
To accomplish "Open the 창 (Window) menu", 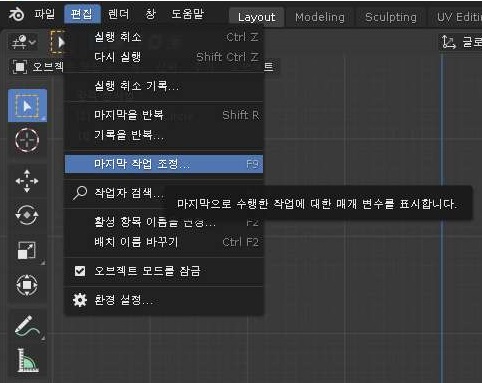I will coord(150,14).
